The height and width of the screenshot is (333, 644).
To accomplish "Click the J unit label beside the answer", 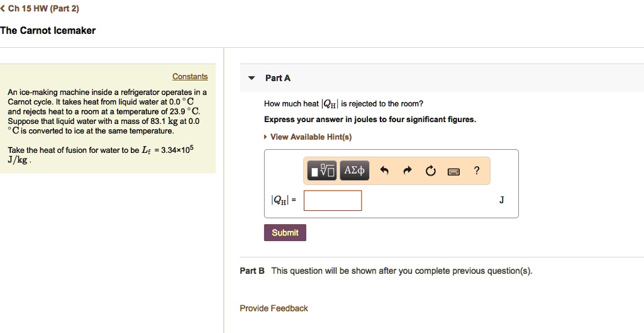I will point(501,200).
